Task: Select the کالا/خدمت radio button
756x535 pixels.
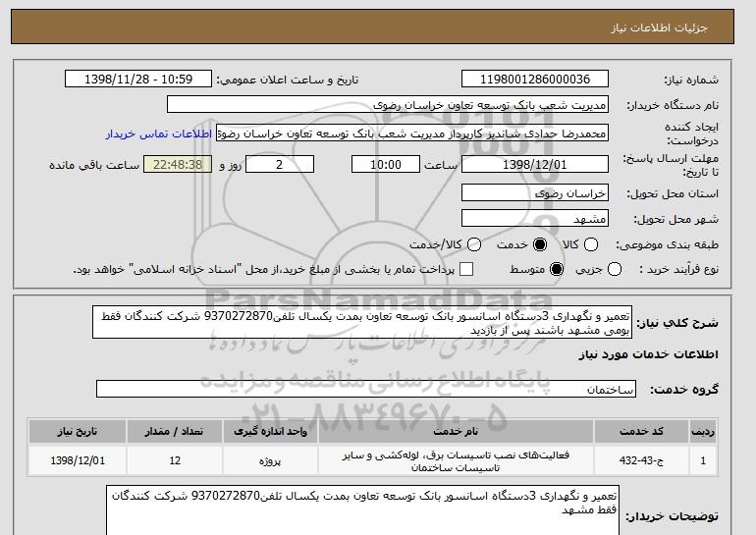Action: pyautogui.click(x=474, y=244)
